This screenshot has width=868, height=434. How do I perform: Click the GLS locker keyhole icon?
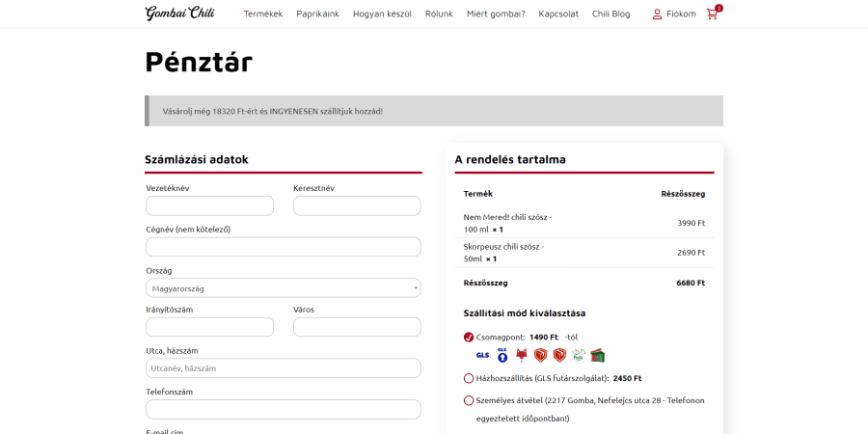[502, 355]
